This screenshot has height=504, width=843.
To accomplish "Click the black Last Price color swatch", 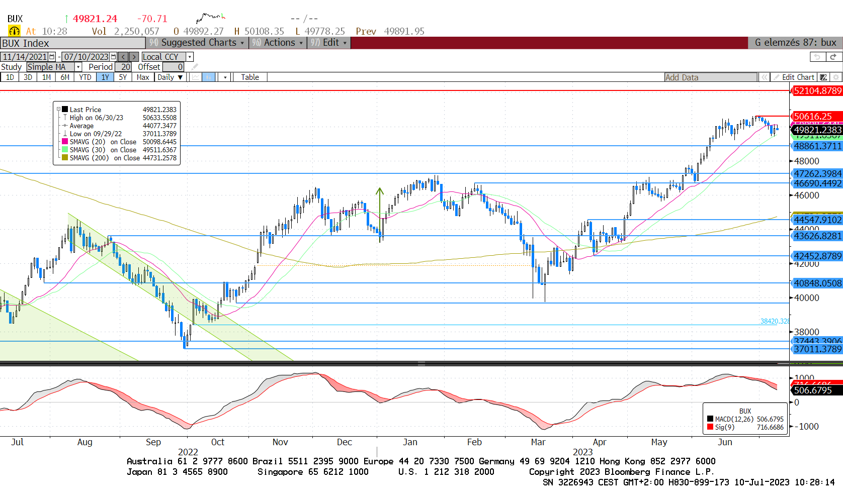I will click(65, 110).
